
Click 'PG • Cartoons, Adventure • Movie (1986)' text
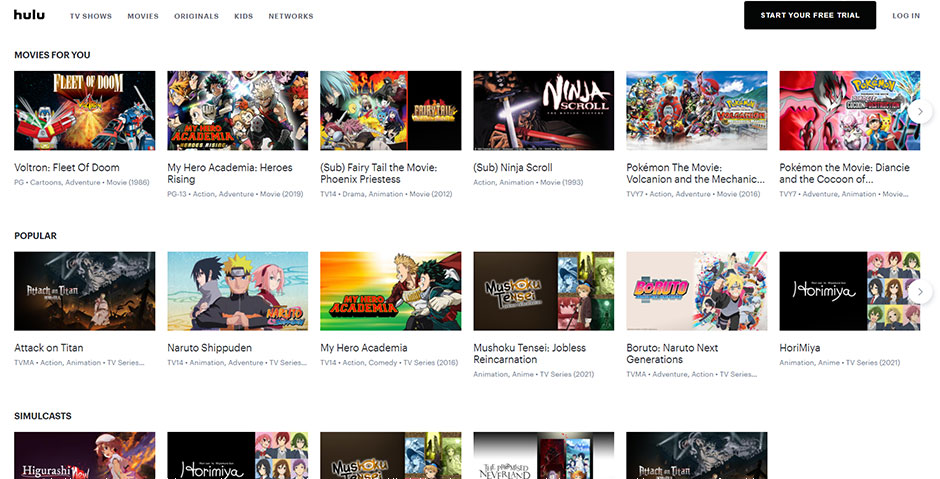click(x=82, y=182)
